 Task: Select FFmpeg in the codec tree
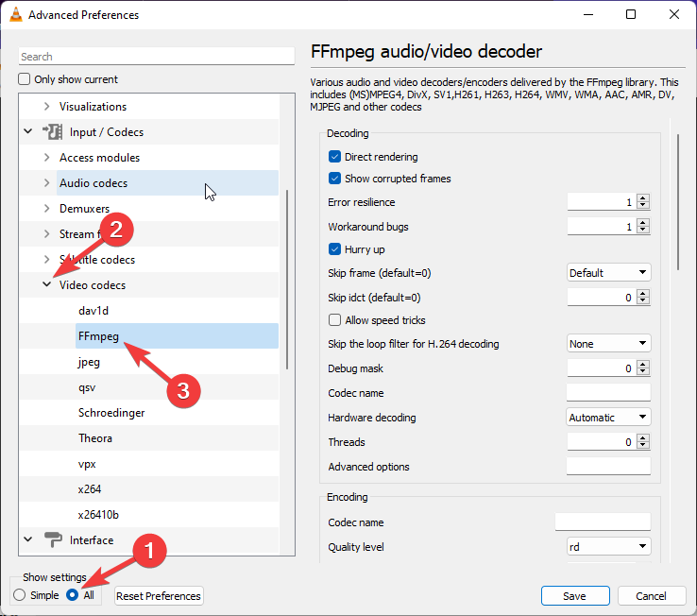pos(98,335)
